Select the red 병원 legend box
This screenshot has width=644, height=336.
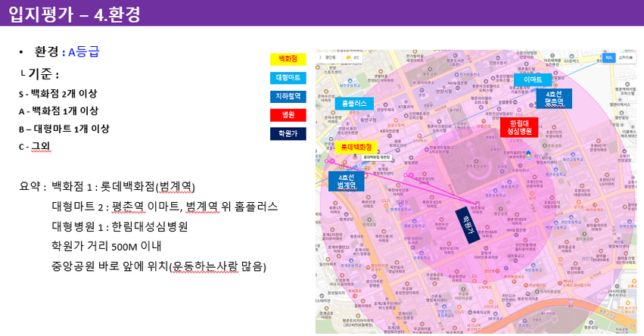click(288, 115)
